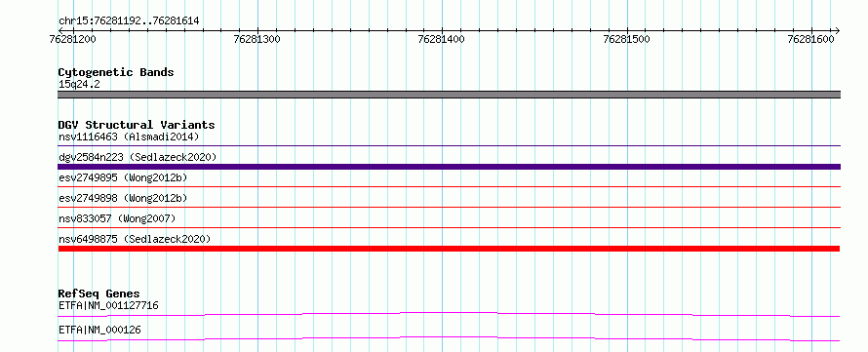868x352 pixels.
Task: Click ruler coordinate 76281600
Action: (x=811, y=39)
